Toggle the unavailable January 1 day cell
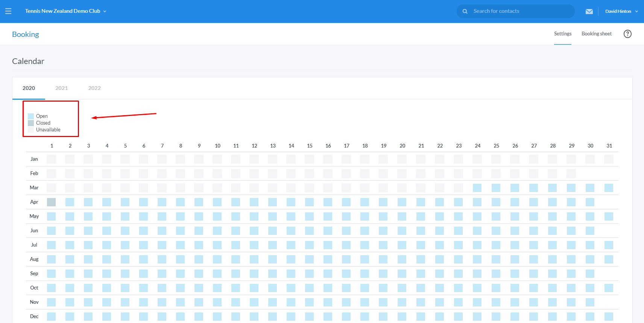The width and height of the screenshot is (644, 323). point(52,159)
